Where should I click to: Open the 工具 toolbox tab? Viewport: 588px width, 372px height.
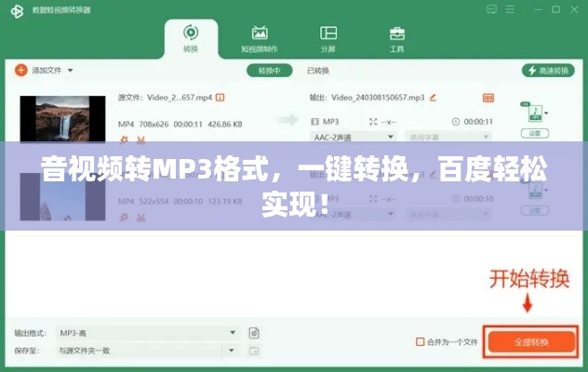[x=396, y=39]
